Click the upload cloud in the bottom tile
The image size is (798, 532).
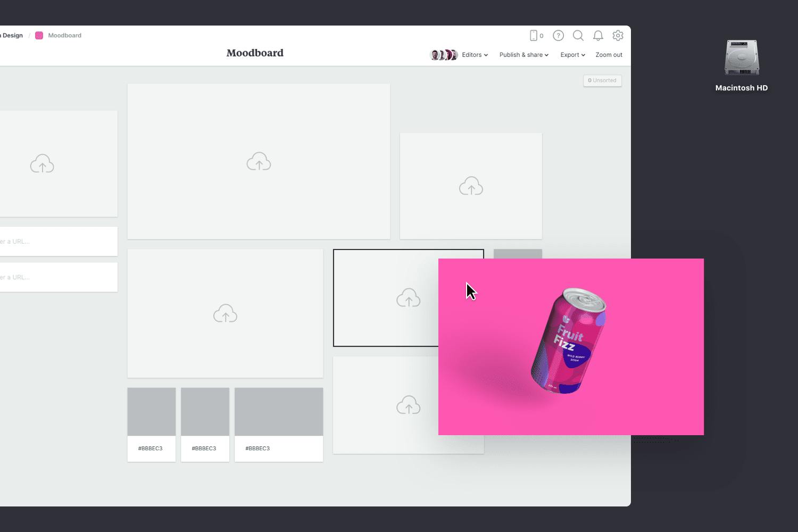point(409,405)
